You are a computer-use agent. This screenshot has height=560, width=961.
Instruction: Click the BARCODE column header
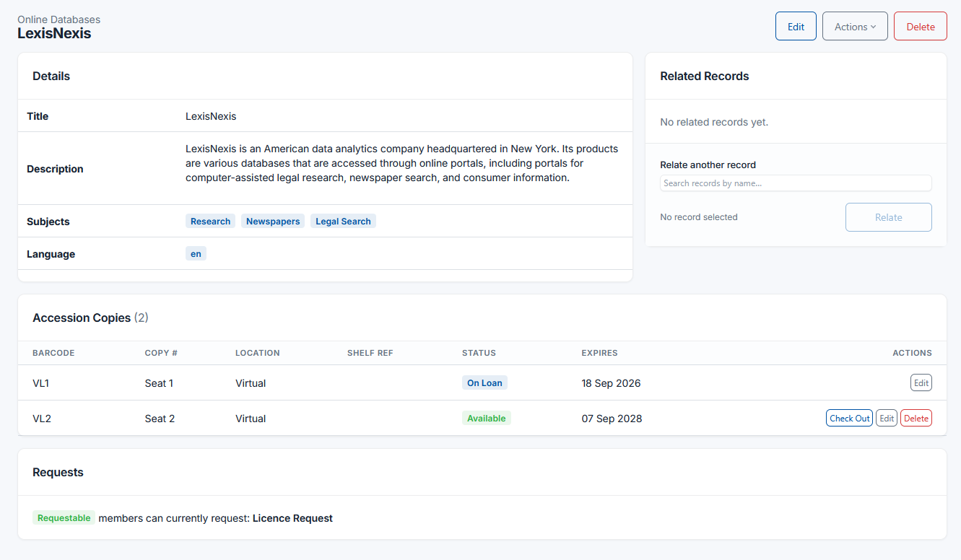click(x=53, y=354)
